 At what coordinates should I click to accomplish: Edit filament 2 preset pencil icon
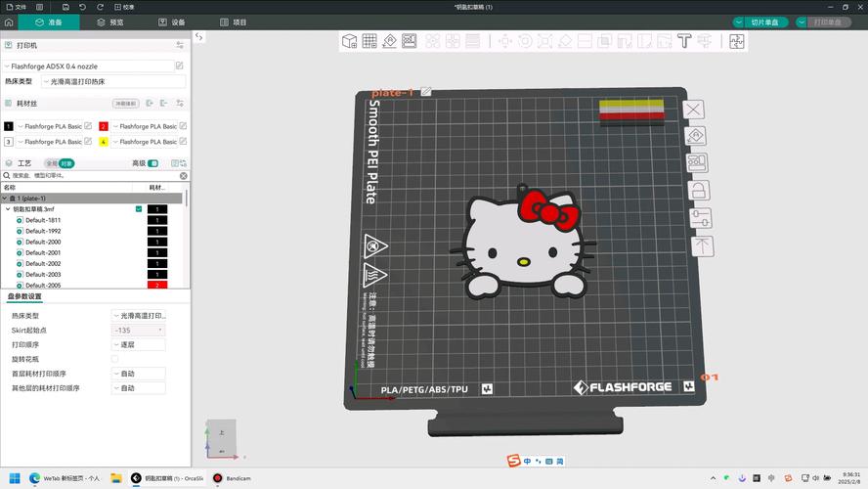pos(183,126)
